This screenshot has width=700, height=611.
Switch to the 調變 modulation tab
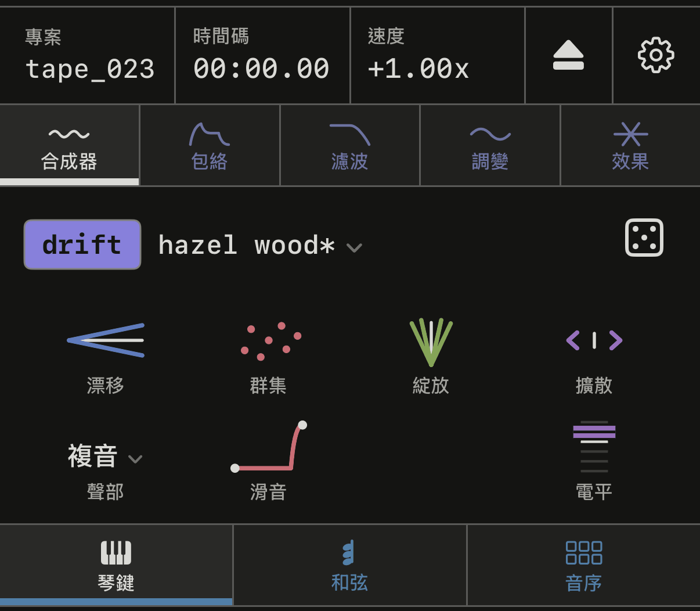[490, 145]
